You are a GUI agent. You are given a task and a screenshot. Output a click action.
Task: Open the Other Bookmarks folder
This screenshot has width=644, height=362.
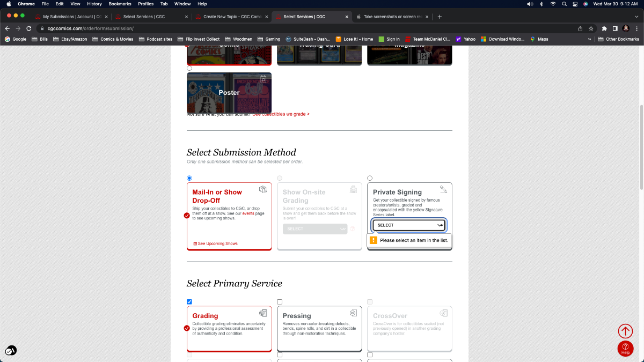[x=618, y=39]
